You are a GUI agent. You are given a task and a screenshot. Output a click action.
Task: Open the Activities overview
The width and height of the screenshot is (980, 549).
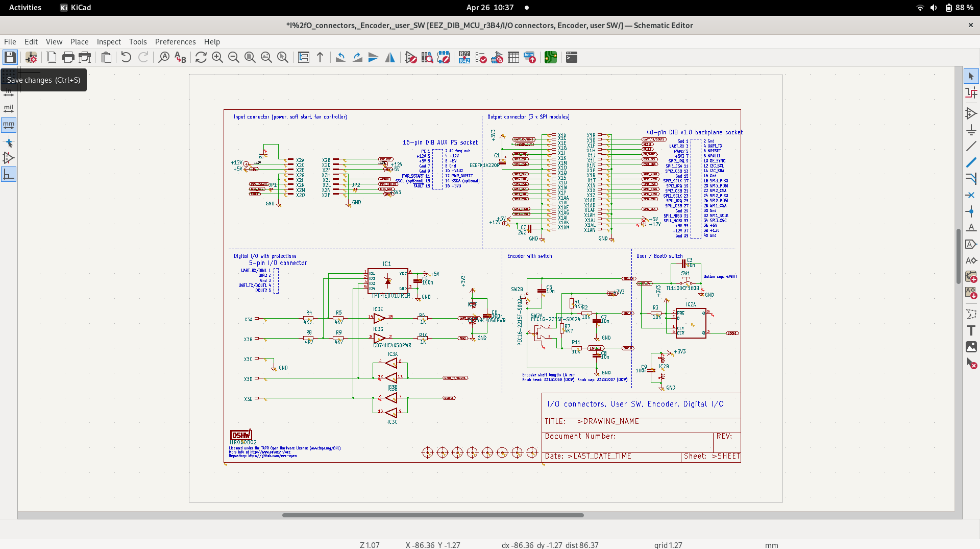point(25,8)
